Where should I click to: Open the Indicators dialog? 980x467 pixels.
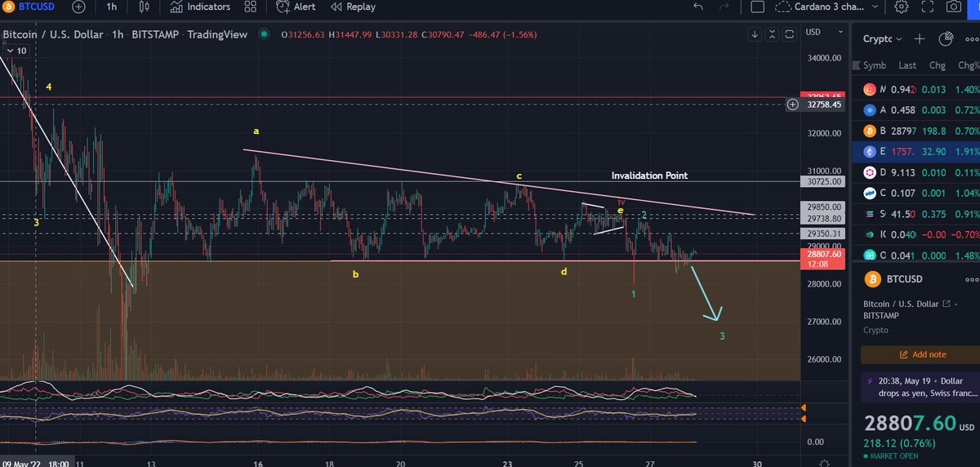(x=199, y=7)
